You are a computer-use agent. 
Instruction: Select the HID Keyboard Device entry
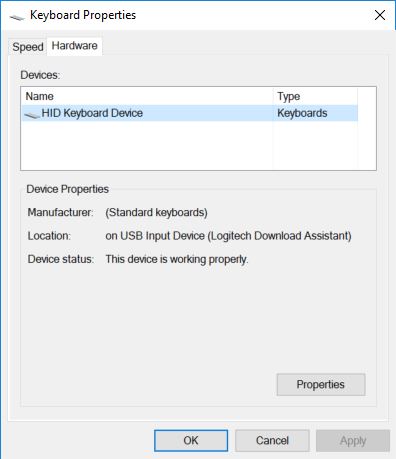[190, 113]
